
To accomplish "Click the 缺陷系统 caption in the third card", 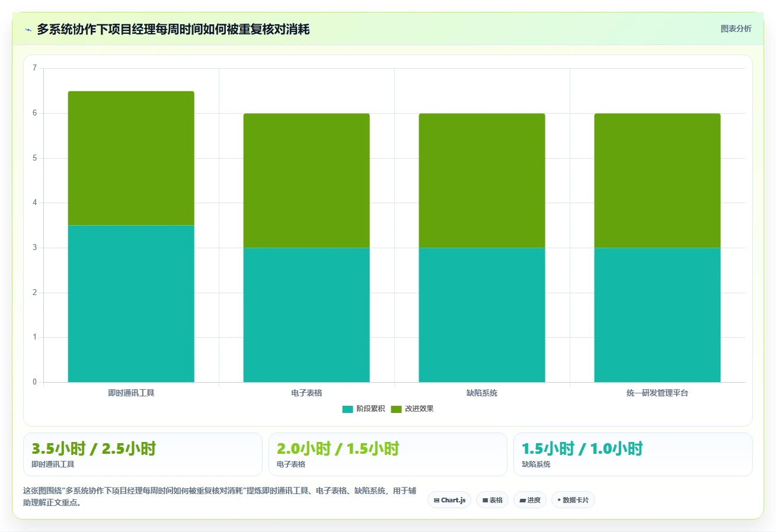I will pyautogui.click(x=536, y=464).
